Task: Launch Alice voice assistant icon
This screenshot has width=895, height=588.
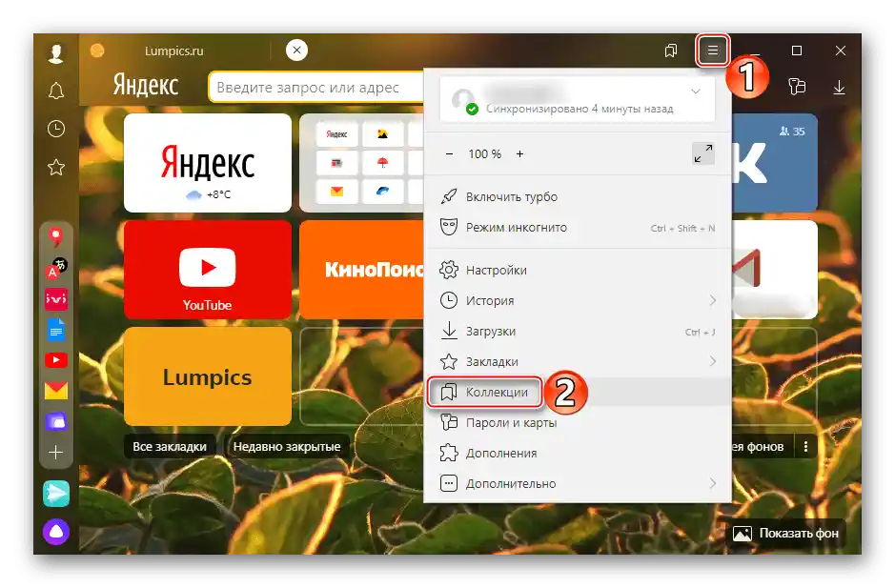Action: (56, 532)
